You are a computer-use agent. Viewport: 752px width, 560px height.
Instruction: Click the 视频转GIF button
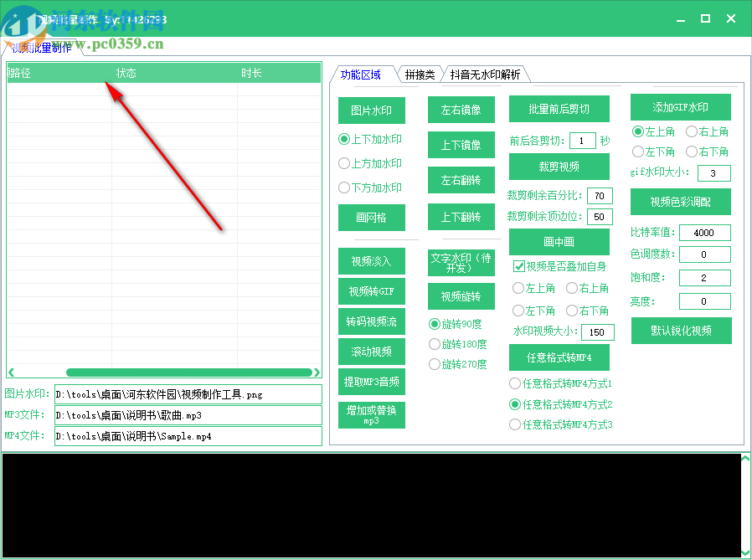pyautogui.click(x=371, y=291)
